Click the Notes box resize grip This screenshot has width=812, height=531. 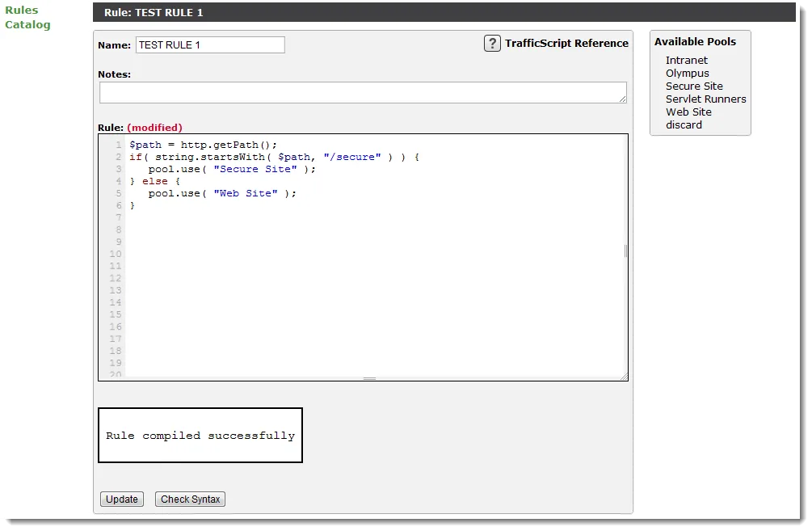pos(622,99)
